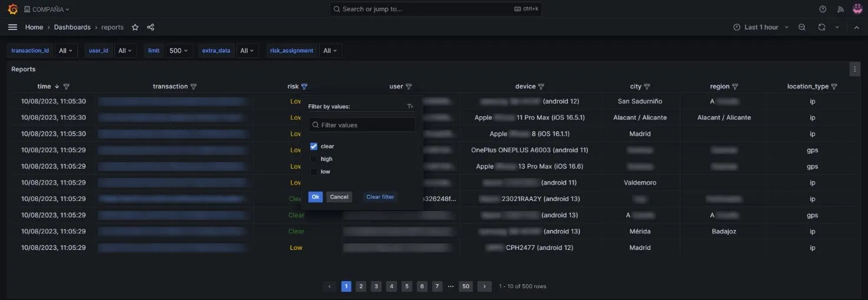Go to page 7
The image size is (868, 300).
(437, 286)
